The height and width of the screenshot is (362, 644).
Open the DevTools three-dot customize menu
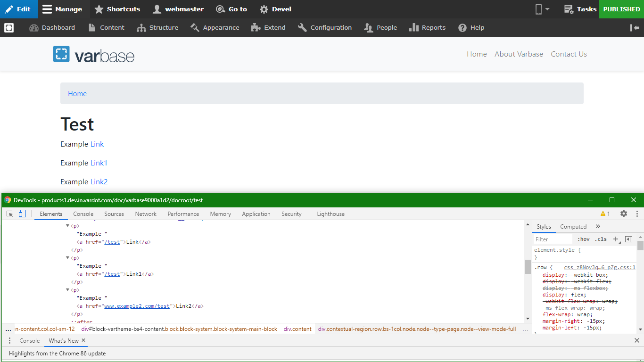point(637,214)
